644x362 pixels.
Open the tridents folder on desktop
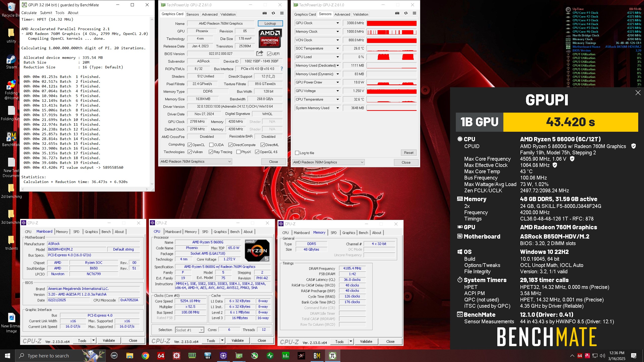[11, 243]
